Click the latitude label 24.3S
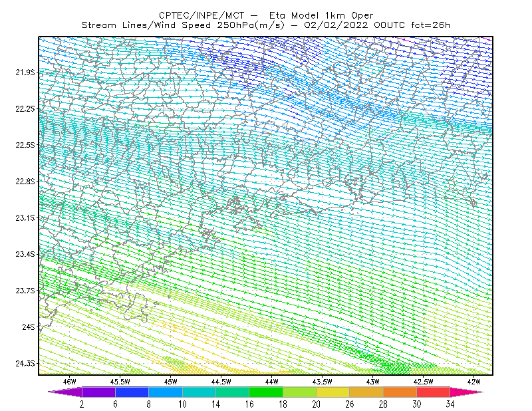Image resolution: width=532 pixels, height=411 pixels. coord(25,364)
